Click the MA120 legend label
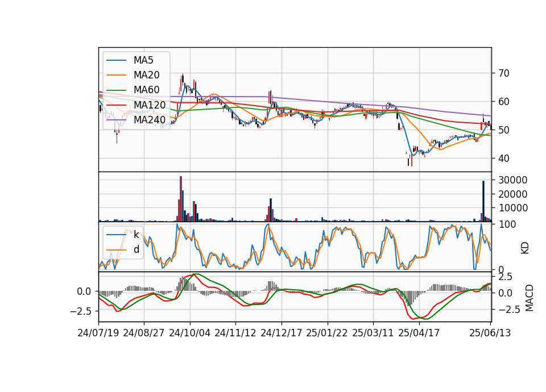 click(x=150, y=105)
